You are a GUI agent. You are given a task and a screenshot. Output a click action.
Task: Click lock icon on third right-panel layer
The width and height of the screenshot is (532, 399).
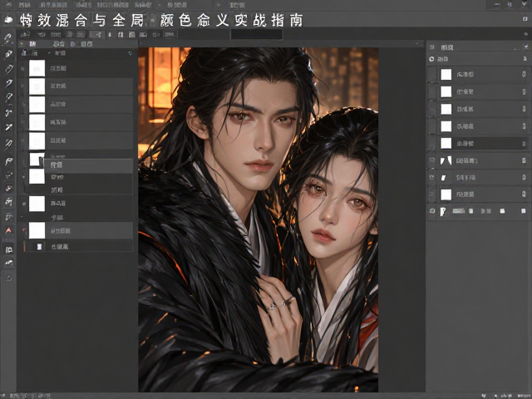coord(524,109)
